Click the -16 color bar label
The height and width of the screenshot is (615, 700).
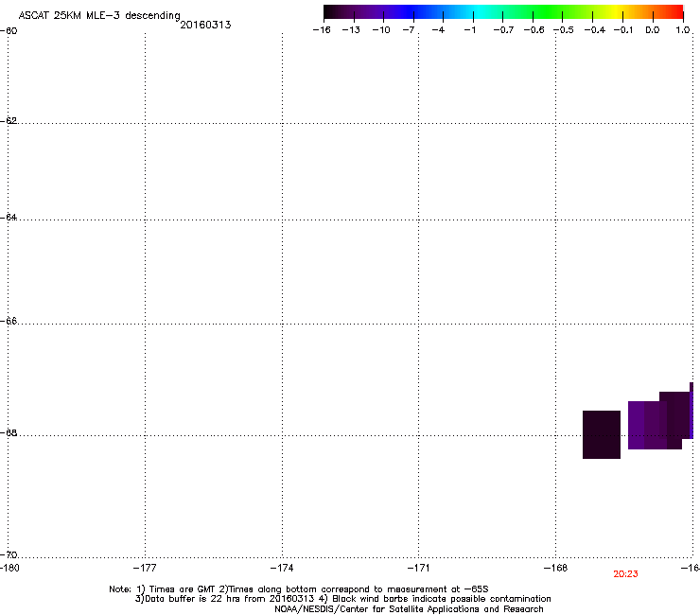coord(322,30)
